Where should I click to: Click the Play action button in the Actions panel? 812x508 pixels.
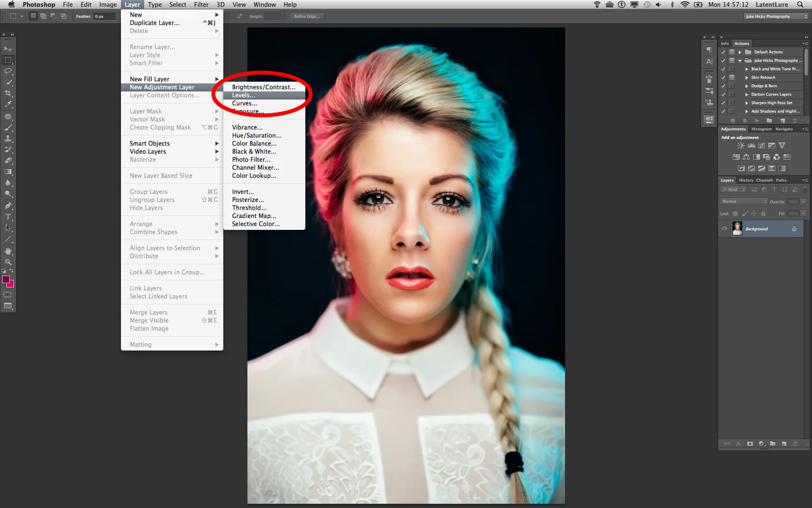[757, 121]
